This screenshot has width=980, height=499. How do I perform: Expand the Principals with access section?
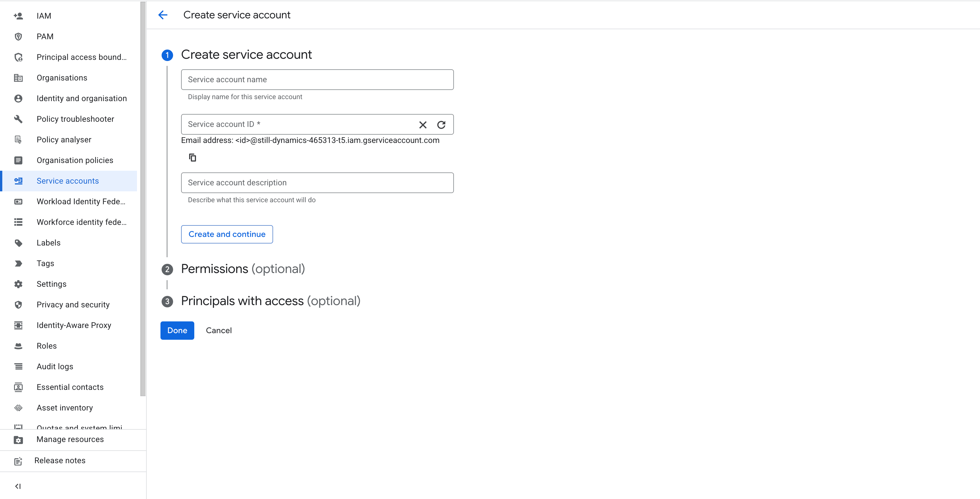point(271,301)
